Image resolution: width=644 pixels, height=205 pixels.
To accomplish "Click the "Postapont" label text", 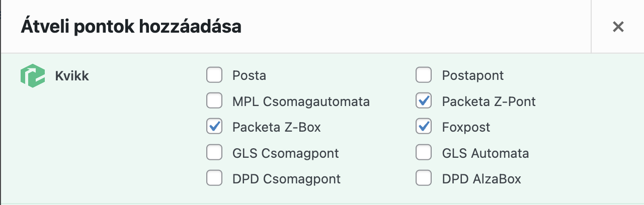I will click(x=473, y=76).
